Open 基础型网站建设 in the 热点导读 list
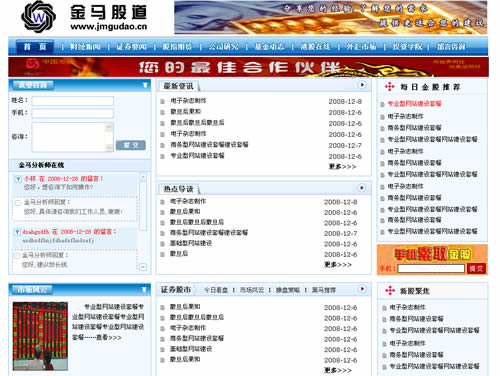 pos(191,243)
